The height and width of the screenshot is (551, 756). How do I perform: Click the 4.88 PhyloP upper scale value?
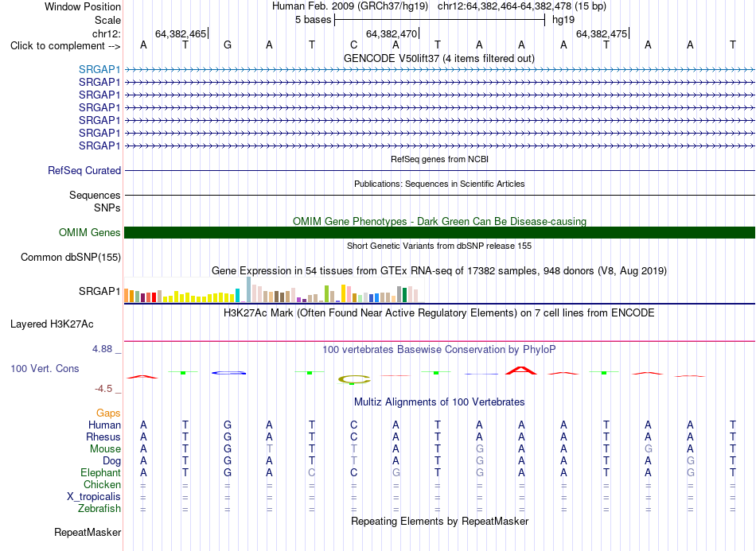(x=103, y=349)
